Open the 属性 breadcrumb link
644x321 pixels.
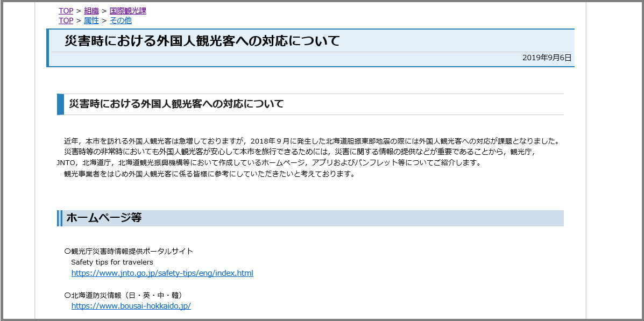(x=91, y=20)
